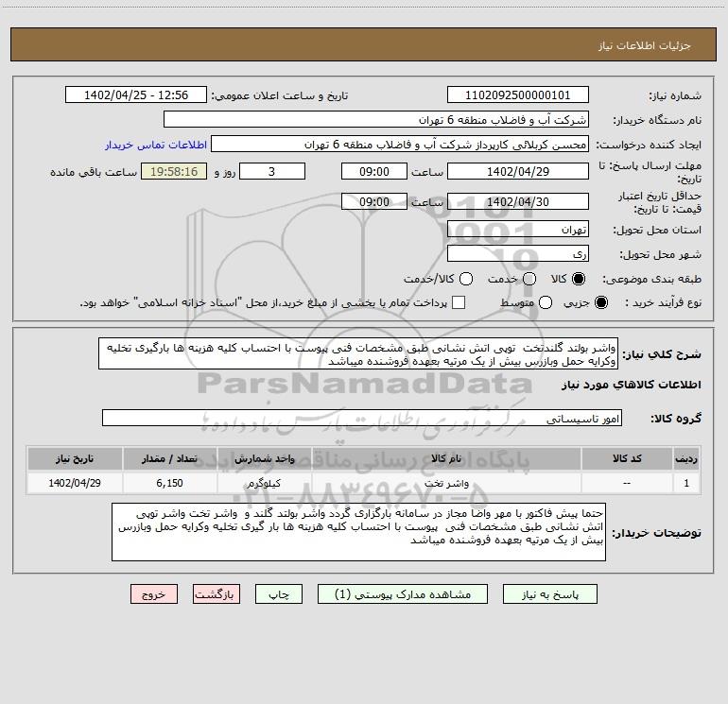
Task: Click the need-date cell 1402/04/29 in table
Action: pos(75,483)
